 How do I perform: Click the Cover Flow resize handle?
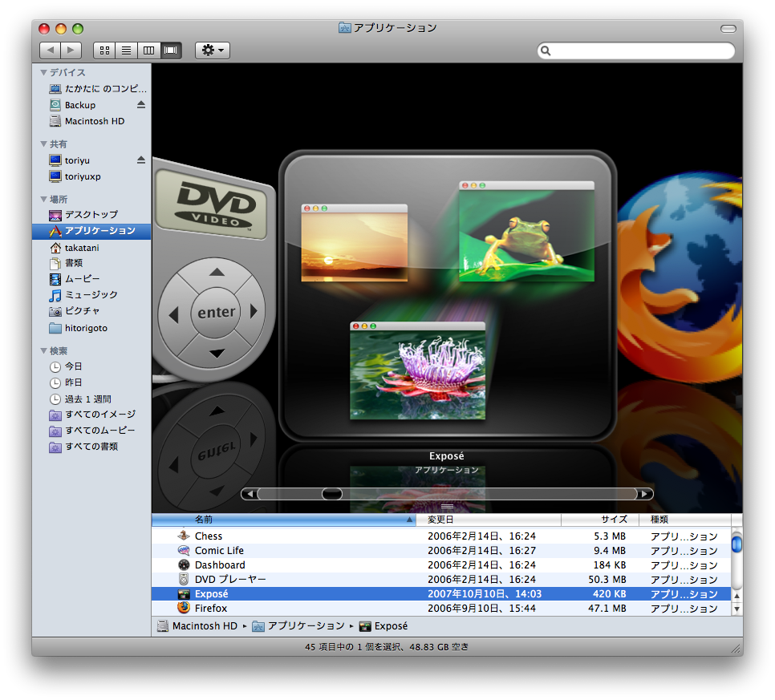click(448, 507)
